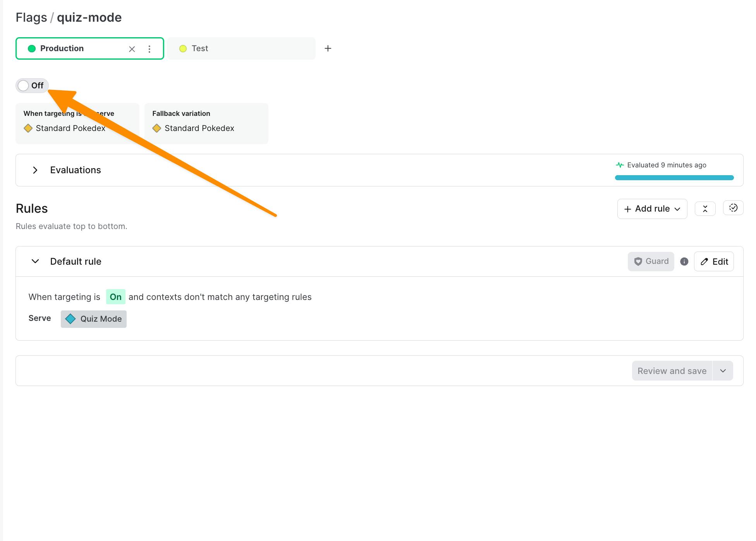The height and width of the screenshot is (541, 756).
Task: Select the Production environment tab
Action: (x=62, y=48)
